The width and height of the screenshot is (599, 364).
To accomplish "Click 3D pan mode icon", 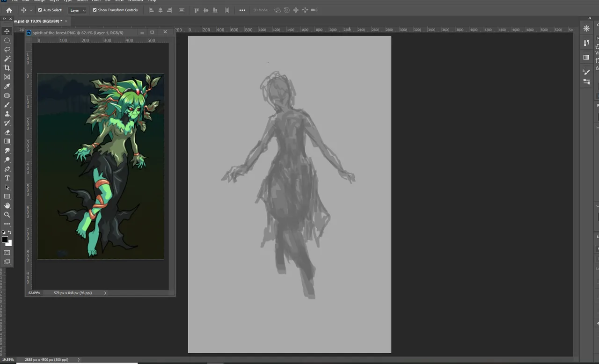I will point(296,10).
